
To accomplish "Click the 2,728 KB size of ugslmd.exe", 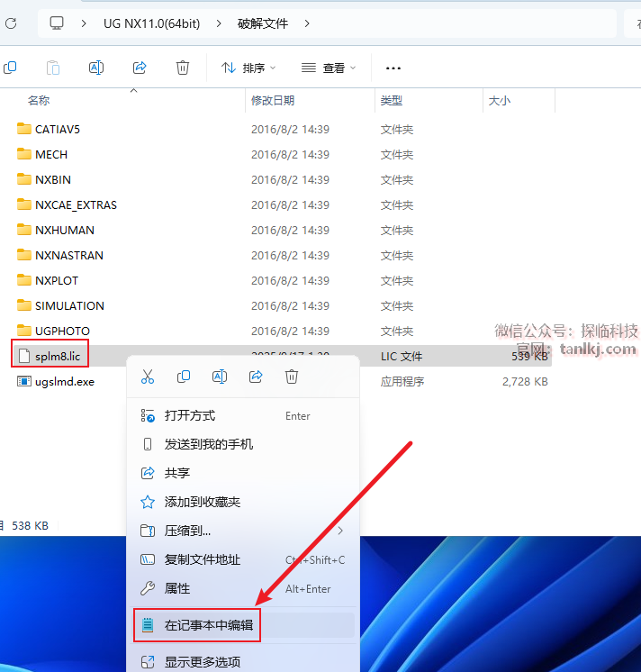I will 525,381.
